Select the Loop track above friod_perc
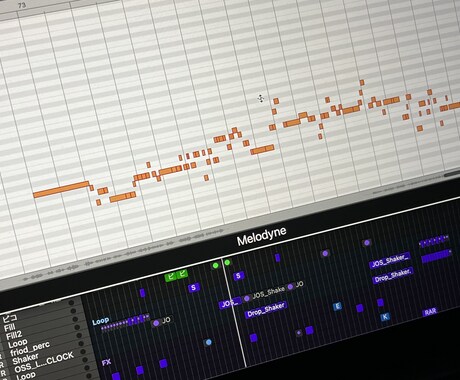The width and height of the screenshot is (460, 380). click(18, 343)
